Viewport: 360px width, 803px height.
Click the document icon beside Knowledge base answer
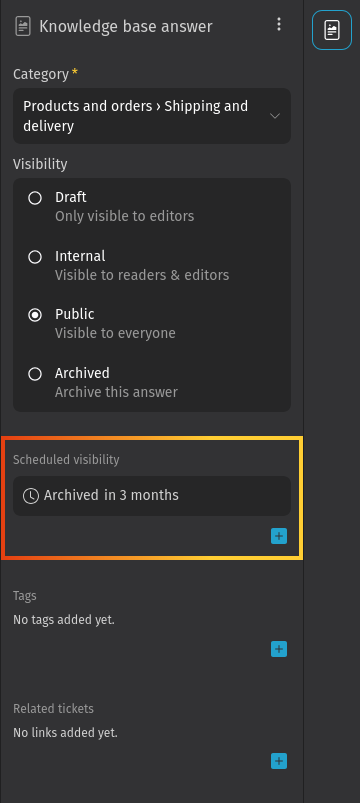point(23,26)
